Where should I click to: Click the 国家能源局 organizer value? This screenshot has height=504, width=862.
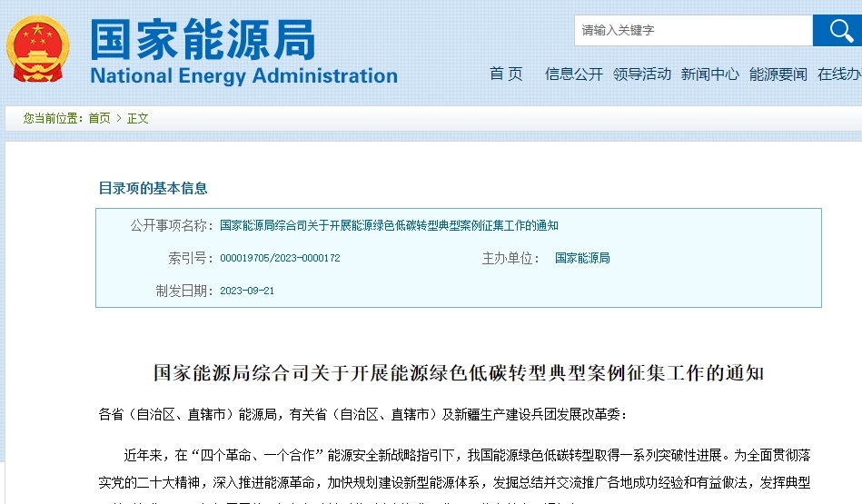582,258
